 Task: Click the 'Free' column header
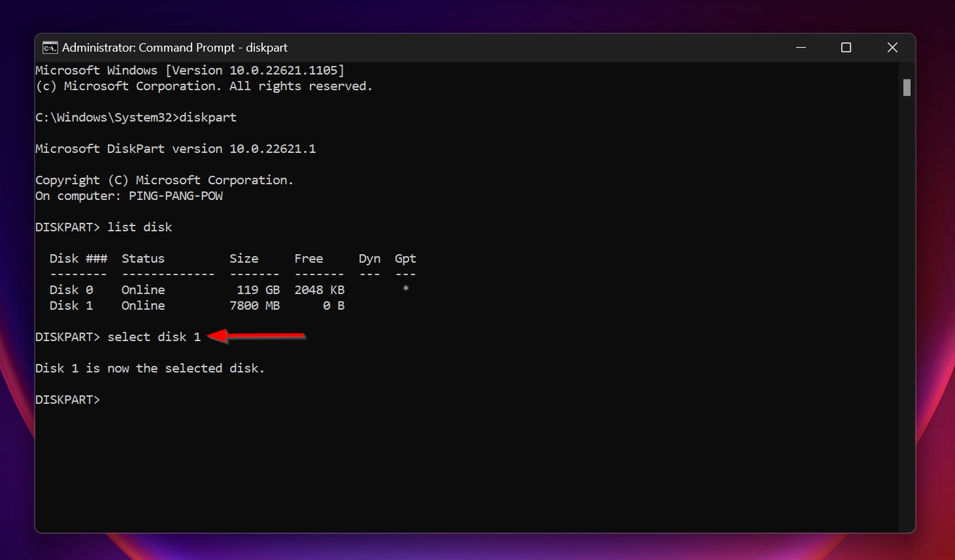[x=309, y=259]
